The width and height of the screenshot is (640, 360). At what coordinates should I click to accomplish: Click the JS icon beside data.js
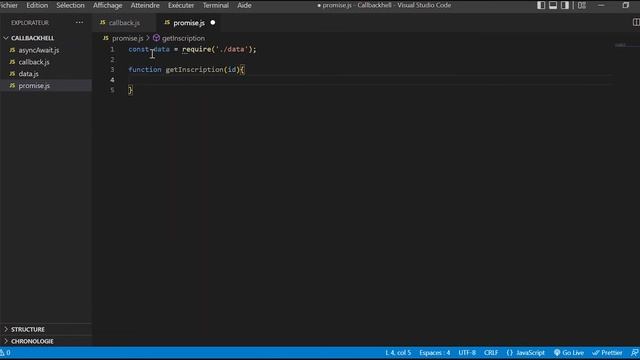coord(12,74)
